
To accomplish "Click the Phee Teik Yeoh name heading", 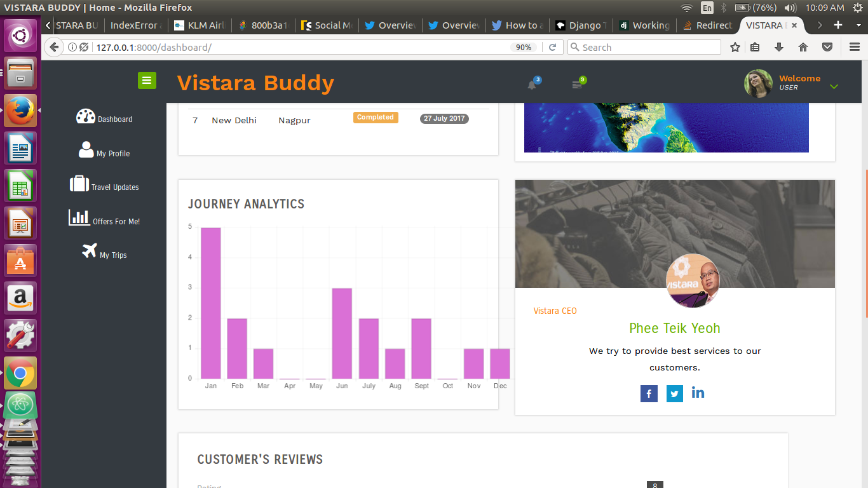I will [x=675, y=329].
